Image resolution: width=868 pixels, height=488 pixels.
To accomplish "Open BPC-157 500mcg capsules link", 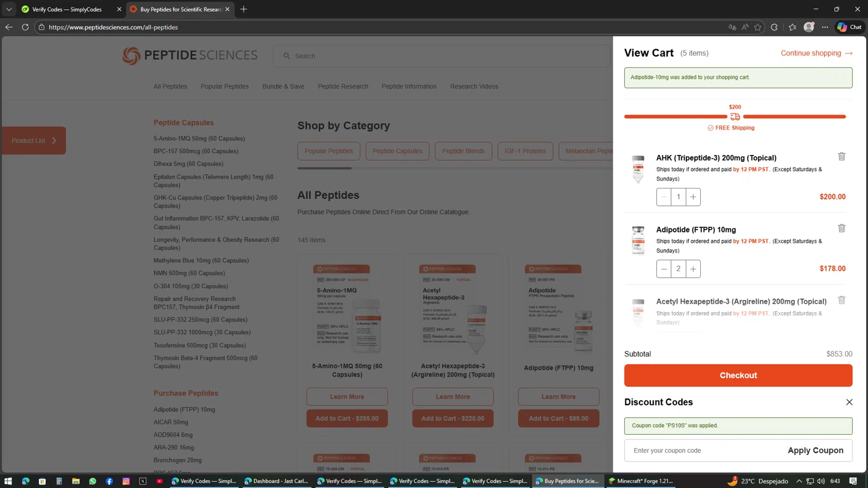I will pos(196,151).
